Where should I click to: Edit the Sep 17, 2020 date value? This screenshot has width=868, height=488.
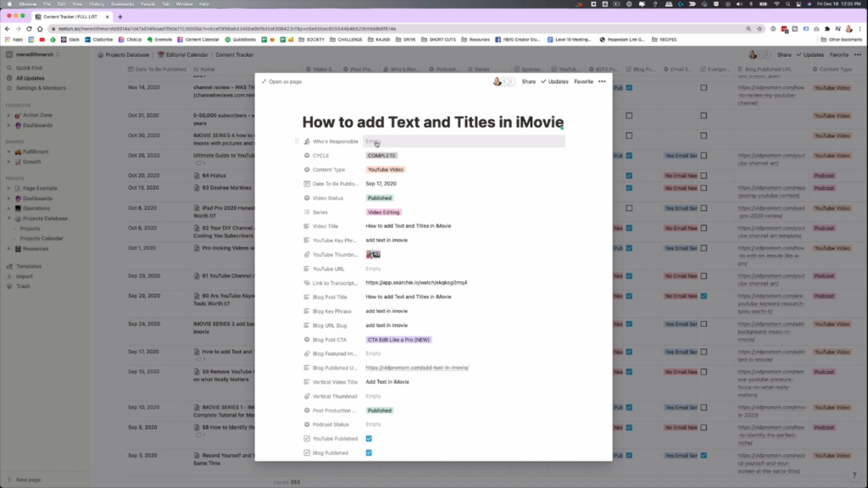pos(381,184)
